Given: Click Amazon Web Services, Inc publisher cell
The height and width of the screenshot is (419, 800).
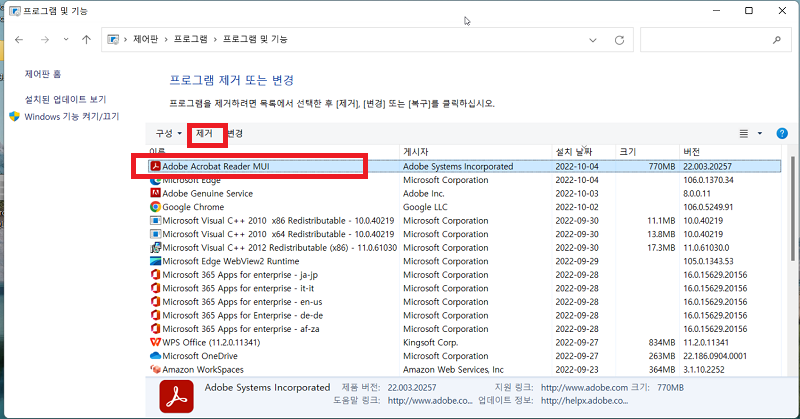Looking at the screenshot, I should pos(453,369).
